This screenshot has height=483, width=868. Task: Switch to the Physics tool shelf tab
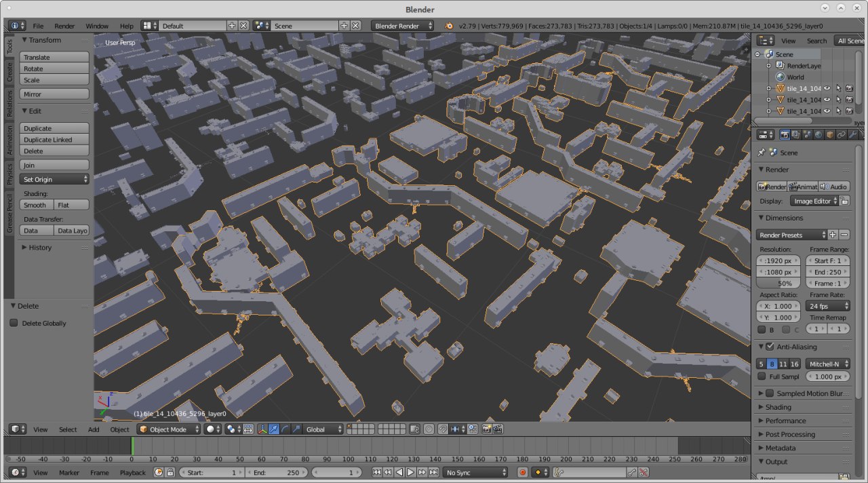[9, 174]
